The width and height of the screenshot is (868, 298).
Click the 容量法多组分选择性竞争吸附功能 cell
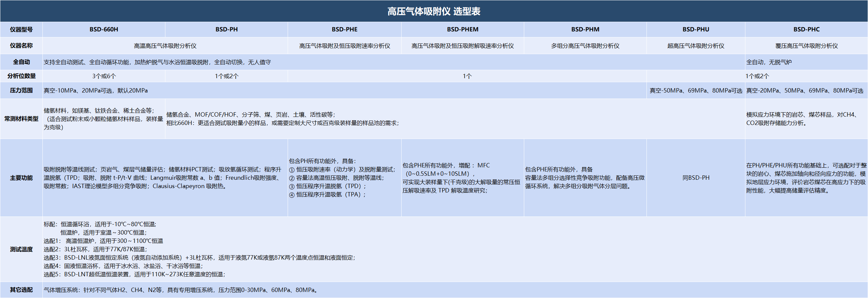(x=585, y=178)
